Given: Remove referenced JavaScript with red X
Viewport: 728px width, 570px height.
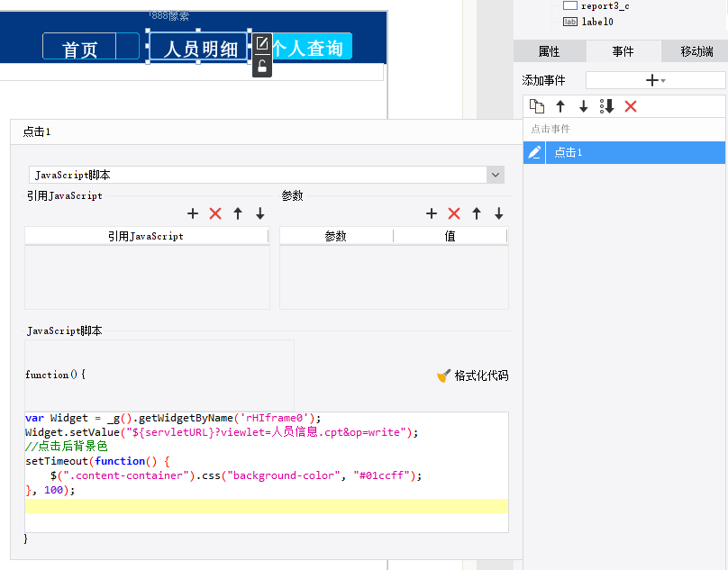Looking at the screenshot, I should point(215,213).
